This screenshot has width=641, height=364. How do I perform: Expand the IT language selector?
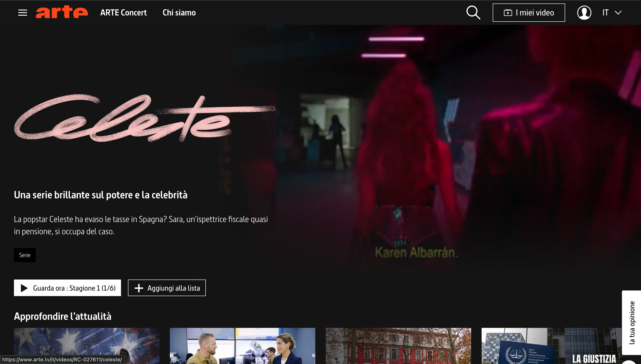606,12
